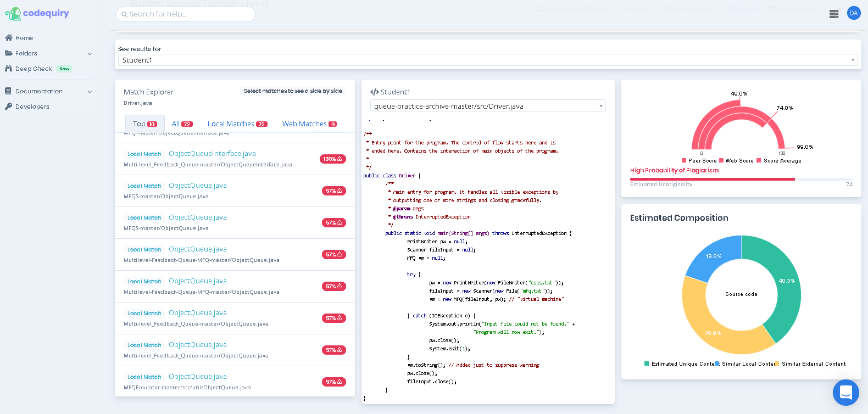Click the magnifier icon in help search
This screenshot has height=414, width=868.
(125, 14)
